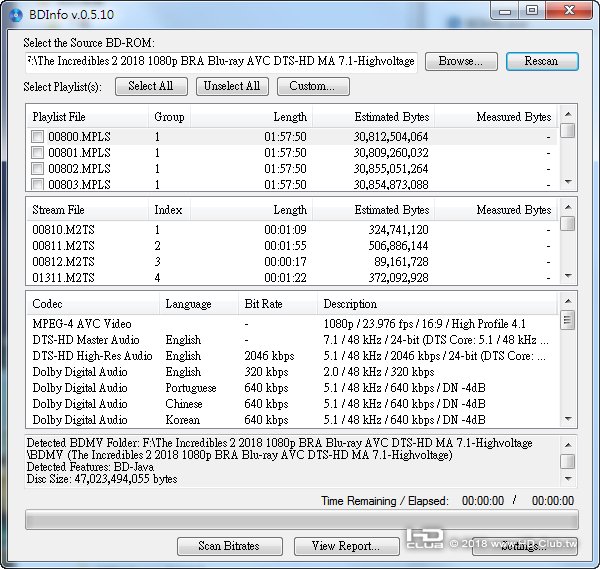Screen dimensions: 600x569
Task: Click stream file list scroll down arrow
Action: click(x=568, y=276)
